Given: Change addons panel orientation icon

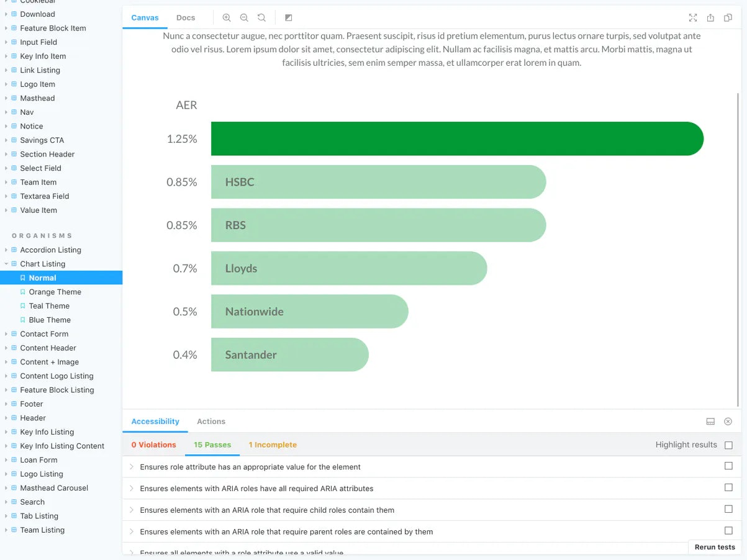Looking at the screenshot, I should coord(710,422).
